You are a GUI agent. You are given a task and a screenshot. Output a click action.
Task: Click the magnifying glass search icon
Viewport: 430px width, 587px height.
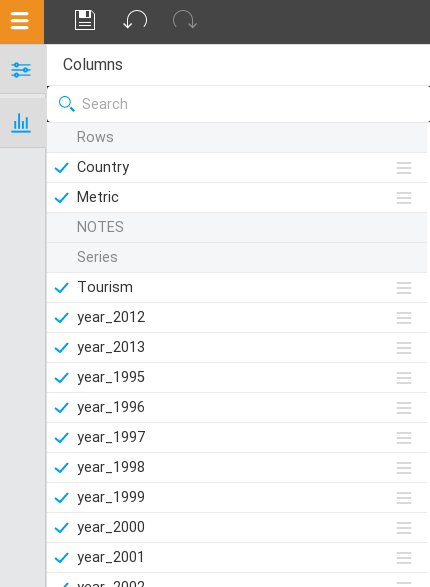(67, 104)
